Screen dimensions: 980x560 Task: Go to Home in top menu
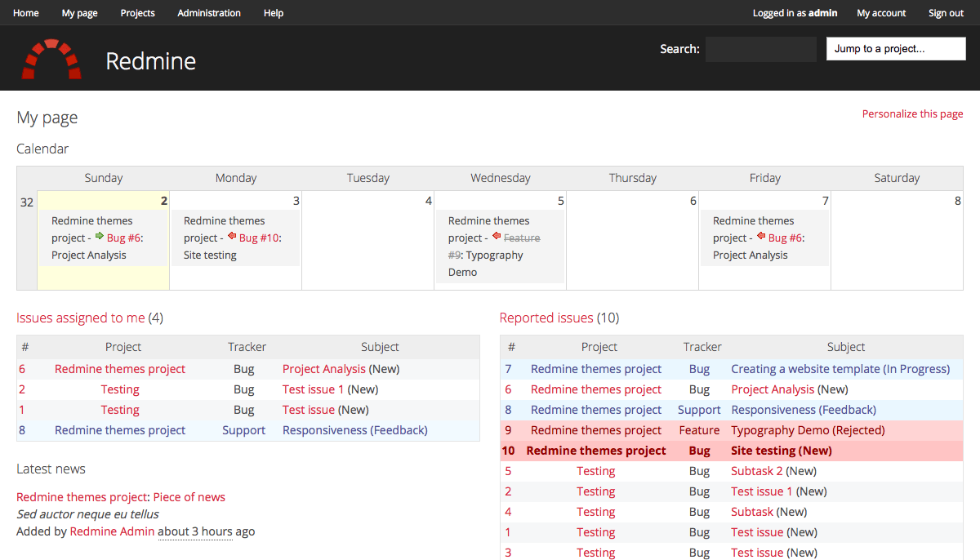click(x=26, y=13)
